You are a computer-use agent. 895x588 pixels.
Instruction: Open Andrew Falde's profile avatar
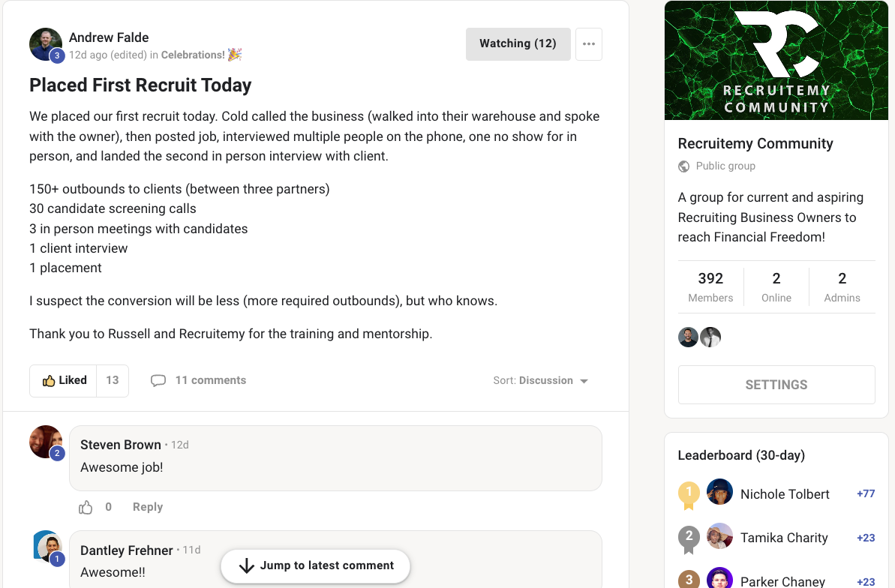(46, 44)
